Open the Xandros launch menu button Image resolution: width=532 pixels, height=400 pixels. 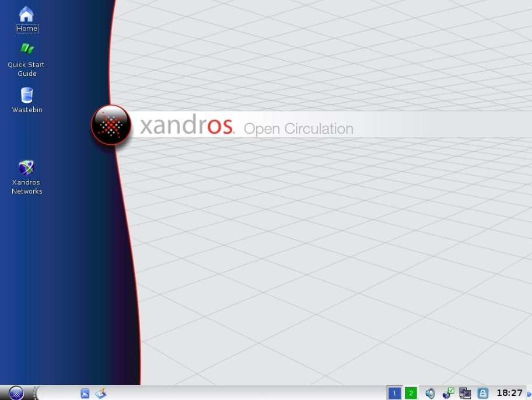[16, 393]
